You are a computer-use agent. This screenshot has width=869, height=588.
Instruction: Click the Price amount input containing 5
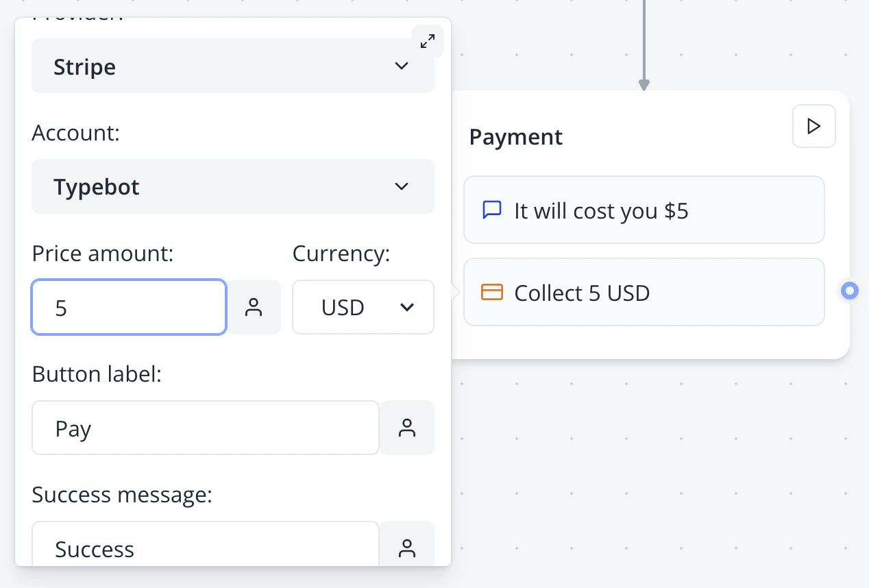click(128, 308)
